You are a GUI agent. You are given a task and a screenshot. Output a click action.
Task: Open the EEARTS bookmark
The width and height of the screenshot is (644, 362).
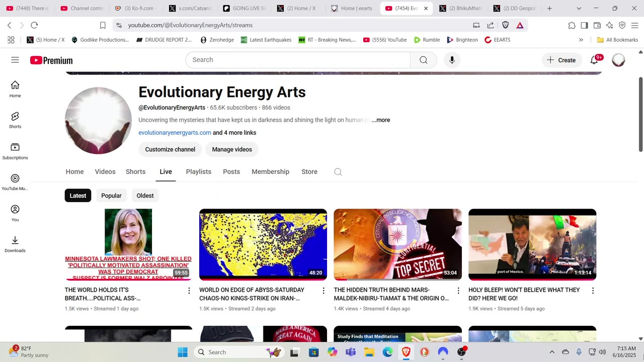tap(497, 40)
